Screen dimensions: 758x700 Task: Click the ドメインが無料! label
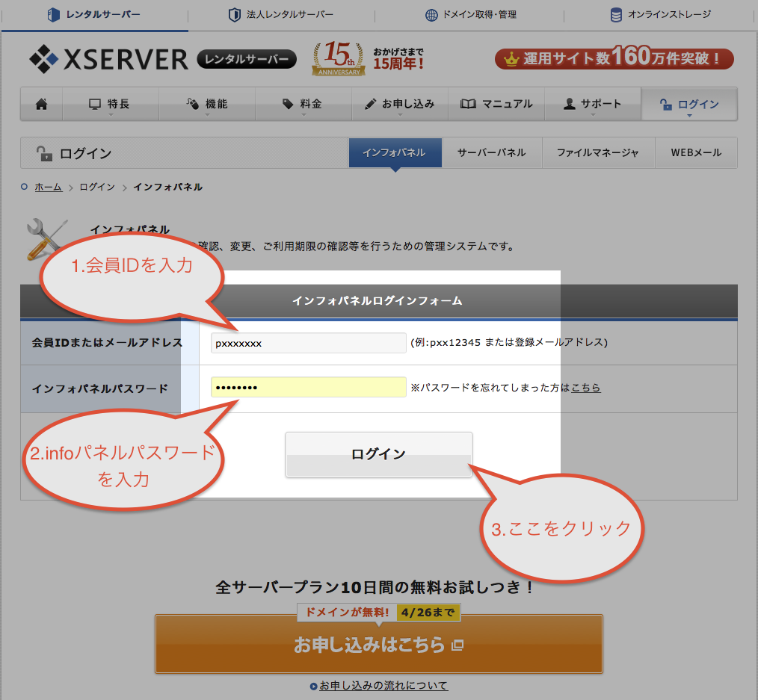347,612
